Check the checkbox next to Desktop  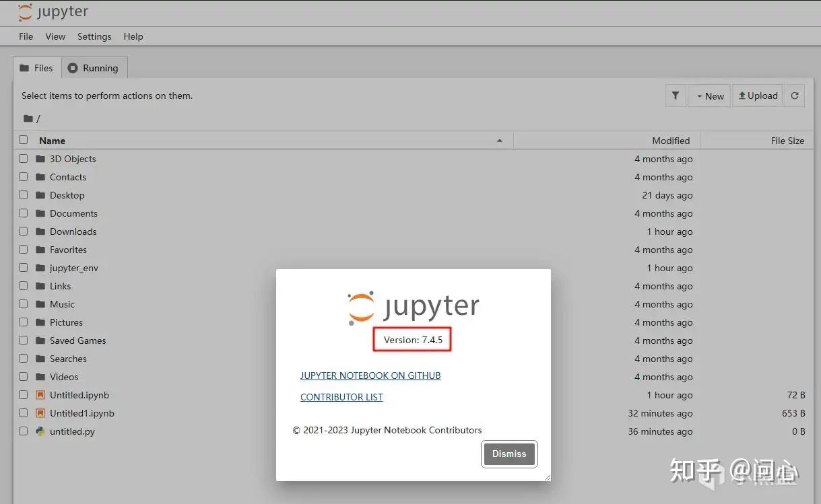pos(23,195)
